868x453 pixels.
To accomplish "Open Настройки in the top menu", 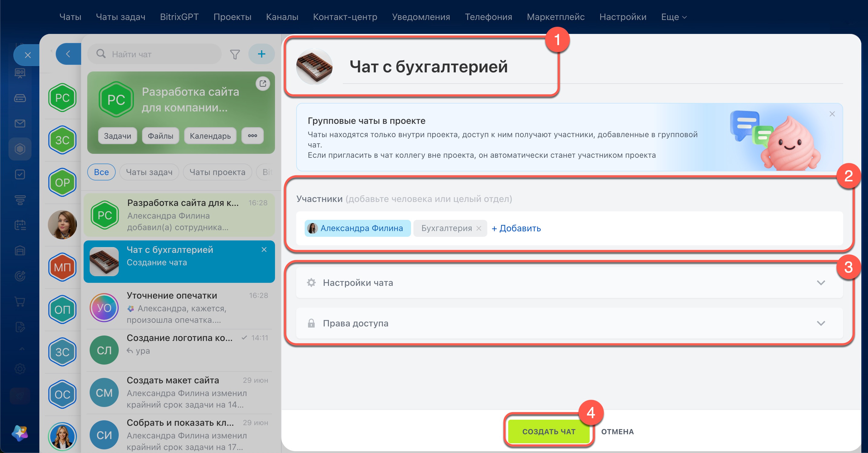I will click(x=623, y=17).
